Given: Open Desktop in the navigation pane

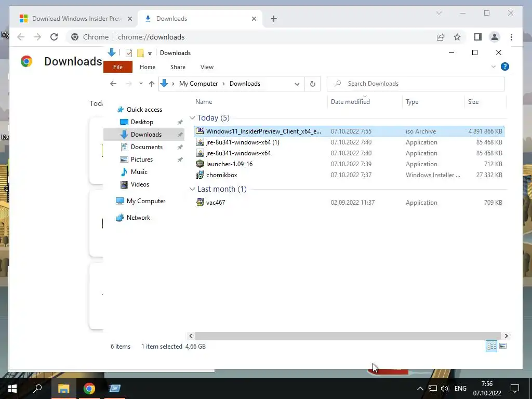Looking at the screenshot, I should coord(142,122).
